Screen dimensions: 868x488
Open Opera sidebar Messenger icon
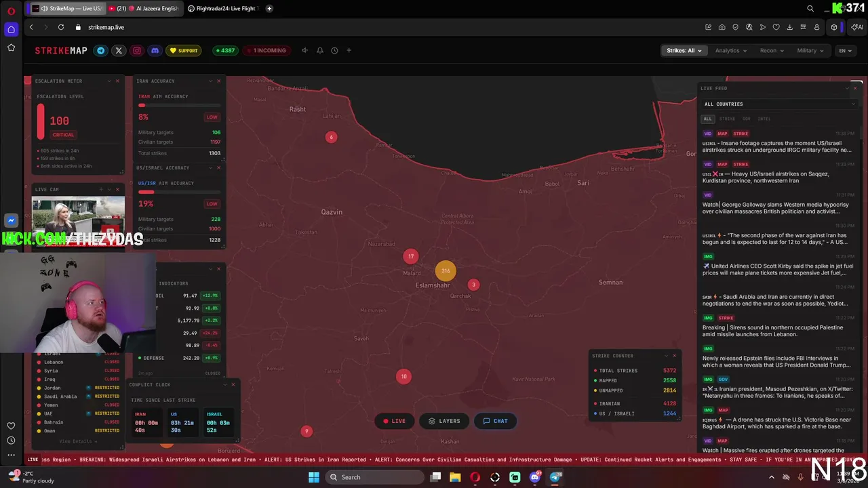pyautogui.click(x=11, y=220)
